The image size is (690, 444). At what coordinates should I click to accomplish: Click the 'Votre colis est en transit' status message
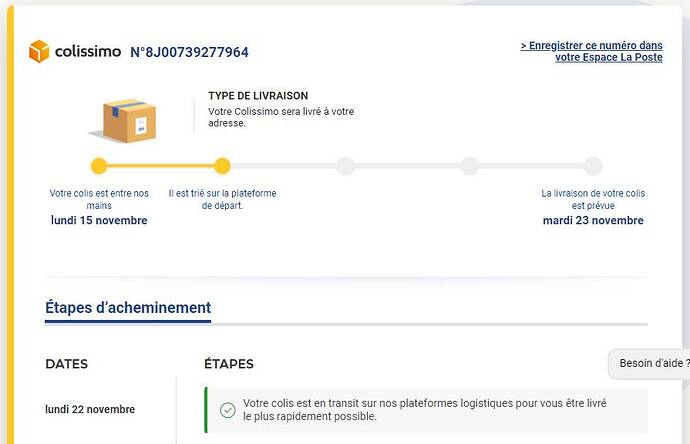click(425, 410)
